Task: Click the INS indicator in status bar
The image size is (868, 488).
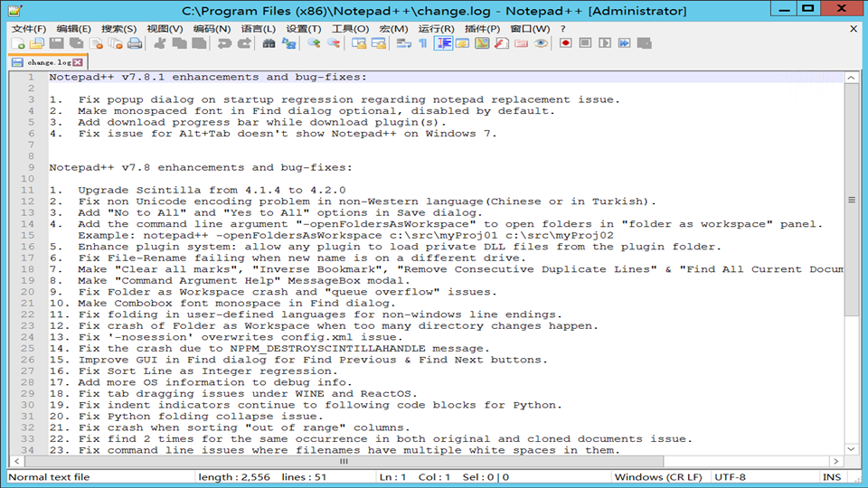Action: 831,477
